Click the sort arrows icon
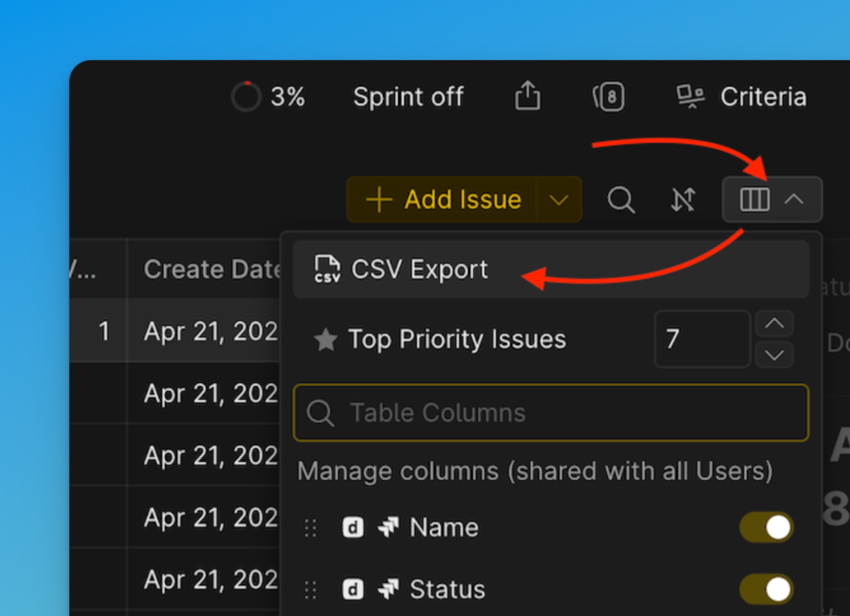Viewport: 850px width, 616px height. [x=683, y=200]
